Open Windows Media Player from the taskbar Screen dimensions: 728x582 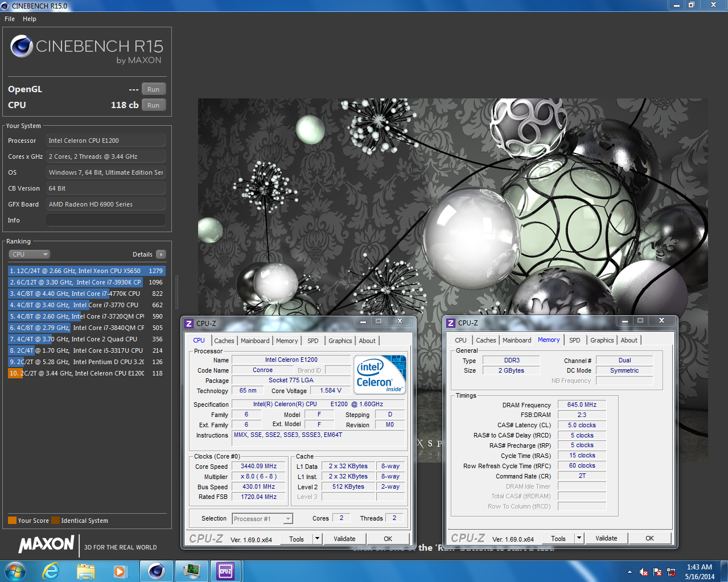120,571
